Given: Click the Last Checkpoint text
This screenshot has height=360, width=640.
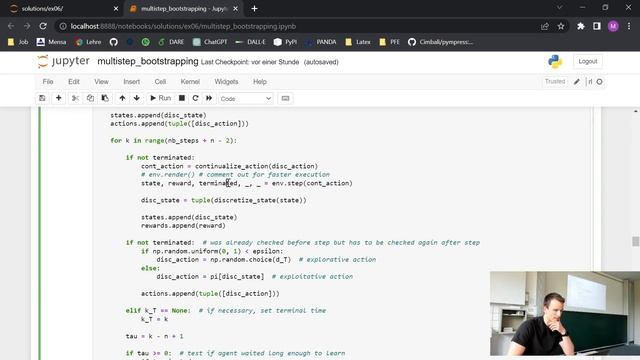Looking at the screenshot, I should 250,62.
